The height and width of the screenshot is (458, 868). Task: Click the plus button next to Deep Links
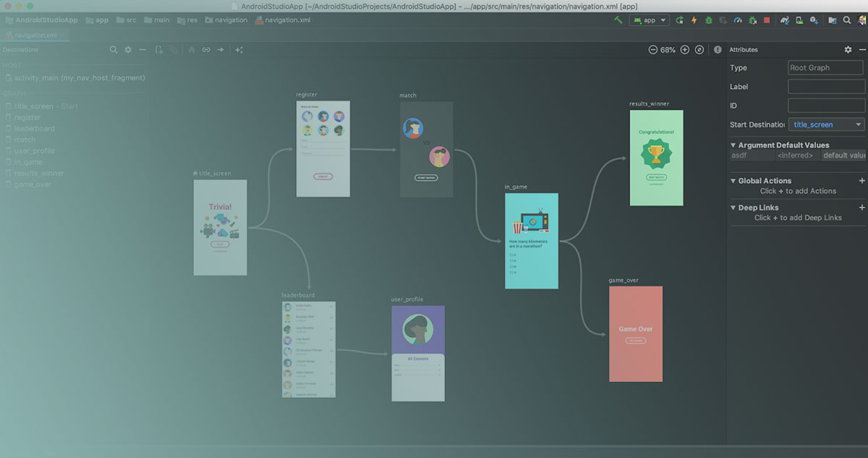click(x=861, y=208)
